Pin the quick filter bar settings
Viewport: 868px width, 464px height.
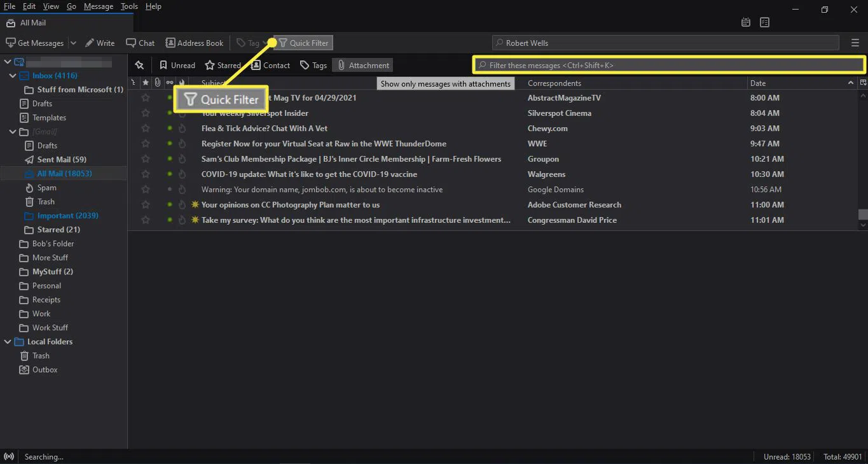coord(139,65)
